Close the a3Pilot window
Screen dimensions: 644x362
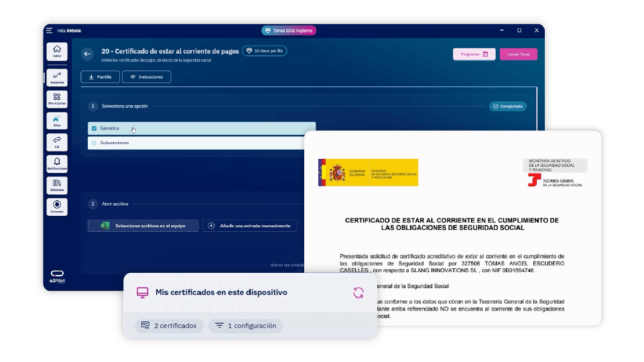click(x=536, y=30)
